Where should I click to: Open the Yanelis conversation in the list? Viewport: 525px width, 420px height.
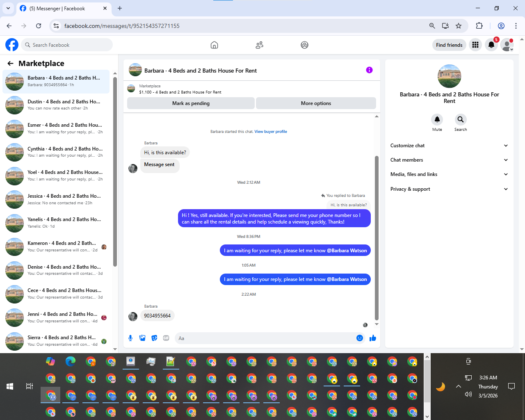[56, 223]
